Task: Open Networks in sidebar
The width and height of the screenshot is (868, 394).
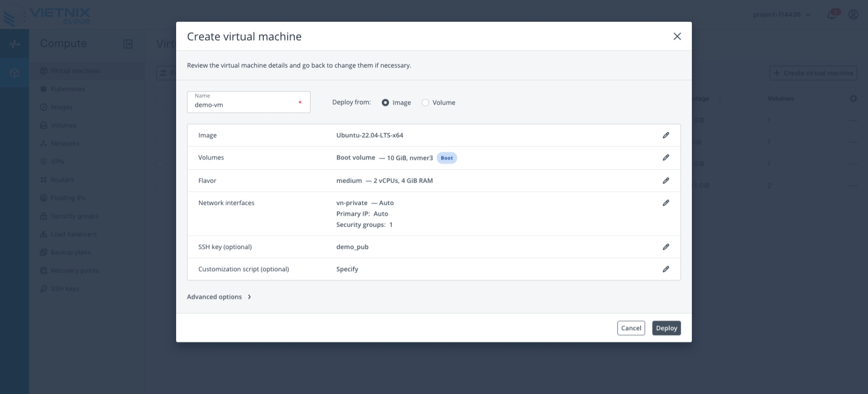Action: click(87, 143)
